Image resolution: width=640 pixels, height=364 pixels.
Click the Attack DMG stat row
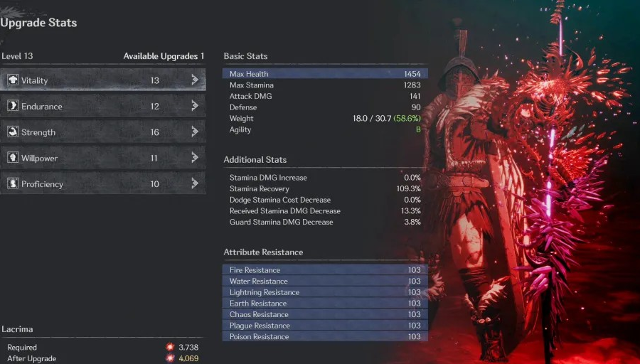(325, 96)
